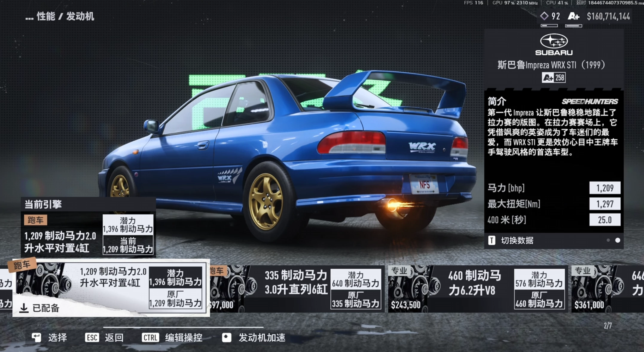644x352 pixels.
Task: Click the first data page indicator dot
Action: coord(608,240)
